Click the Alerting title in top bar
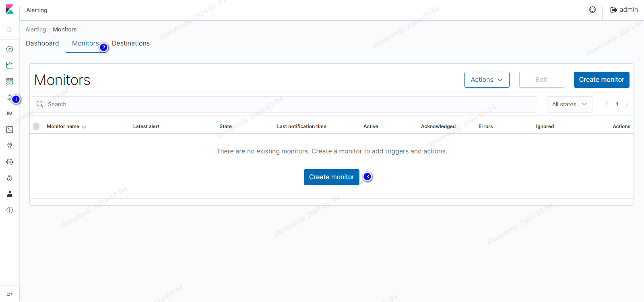Image resolution: width=644 pixels, height=302 pixels. (37, 10)
